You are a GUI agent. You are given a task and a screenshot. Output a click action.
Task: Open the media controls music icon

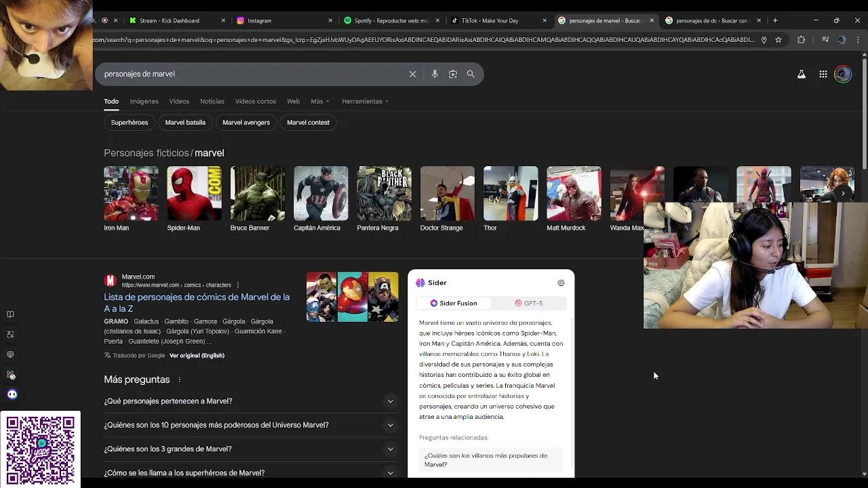825,40
